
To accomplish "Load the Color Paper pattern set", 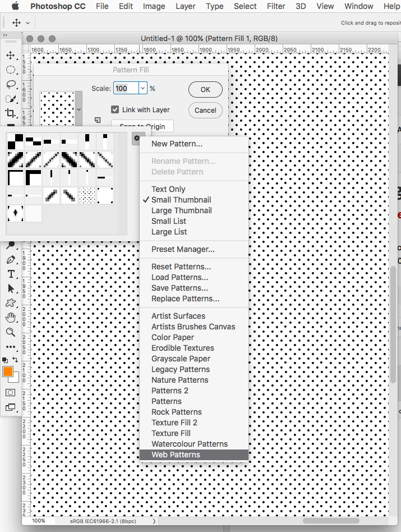I will point(194,337).
